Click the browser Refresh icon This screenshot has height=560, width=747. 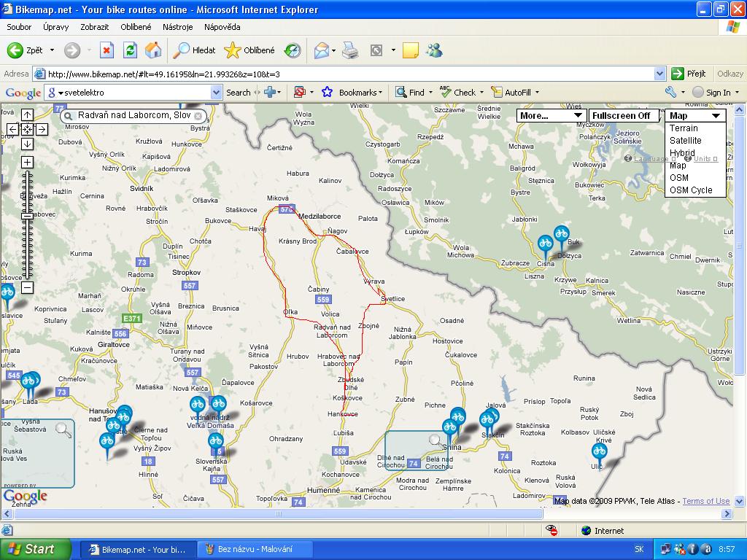click(x=130, y=50)
